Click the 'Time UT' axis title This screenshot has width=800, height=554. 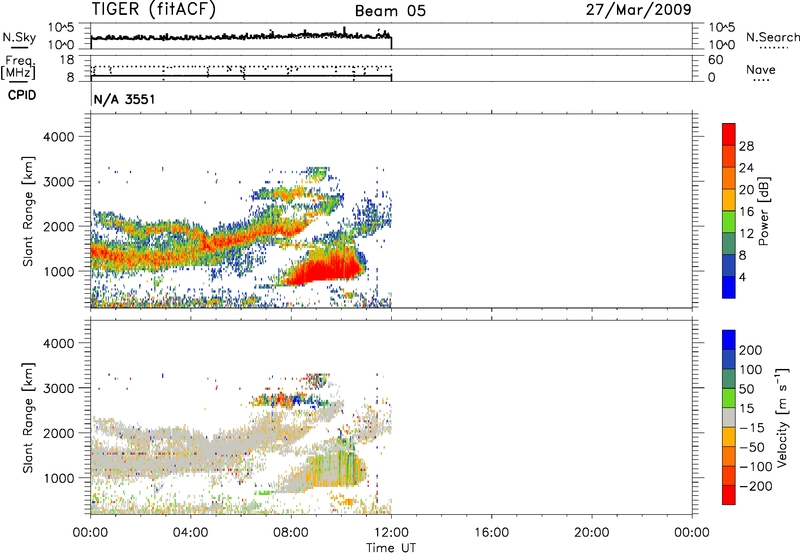coord(391,548)
